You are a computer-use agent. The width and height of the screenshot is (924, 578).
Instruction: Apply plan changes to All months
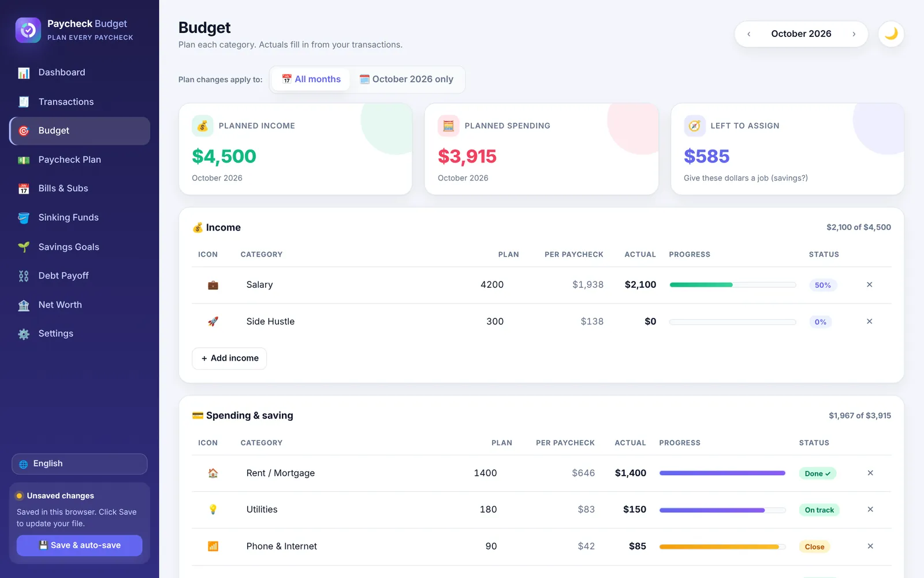click(x=311, y=79)
